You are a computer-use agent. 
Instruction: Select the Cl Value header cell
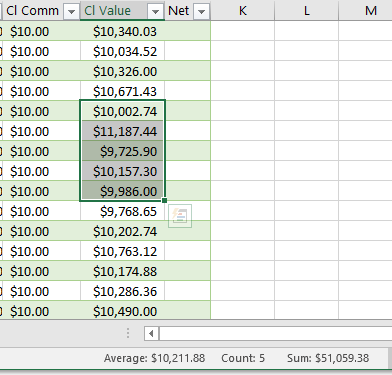tap(122, 11)
